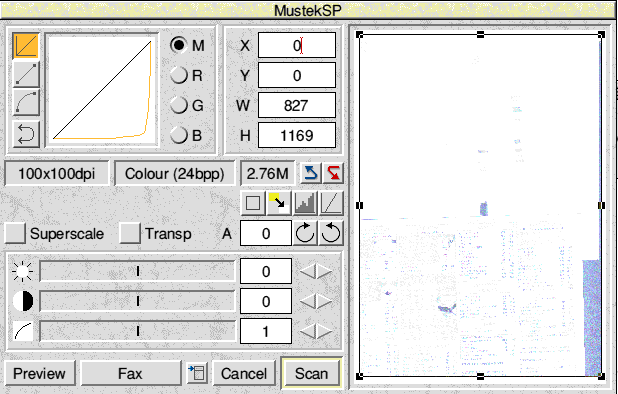Click the bottom-middle selection handle in preview
Screen dimensions: 618x394
coord(480,377)
